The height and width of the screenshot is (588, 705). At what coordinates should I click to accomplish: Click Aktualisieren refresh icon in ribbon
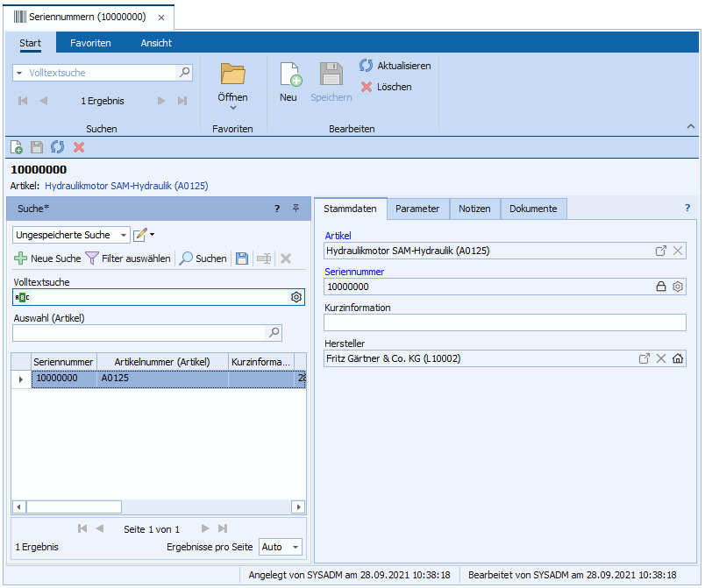367,66
